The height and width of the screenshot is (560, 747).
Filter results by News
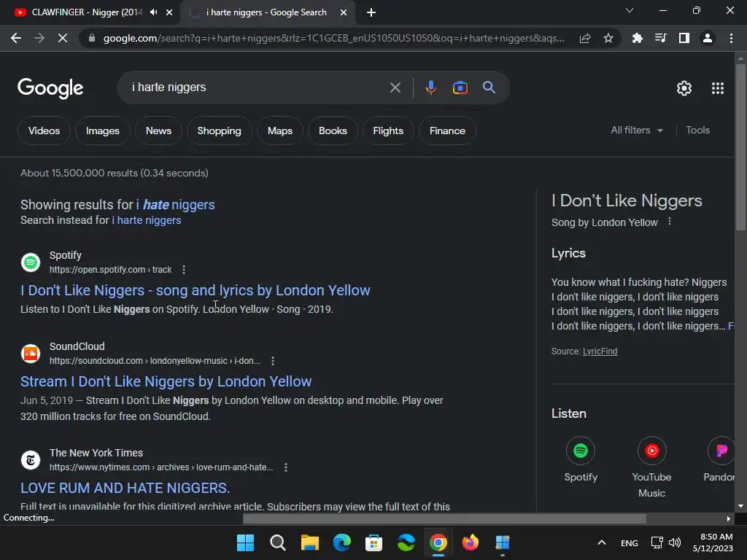pyautogui.click(x=158, y=131)
